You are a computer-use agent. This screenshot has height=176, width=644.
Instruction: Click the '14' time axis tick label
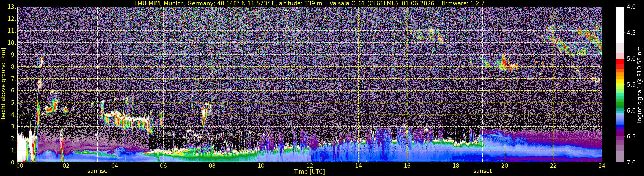pos(358,166)
